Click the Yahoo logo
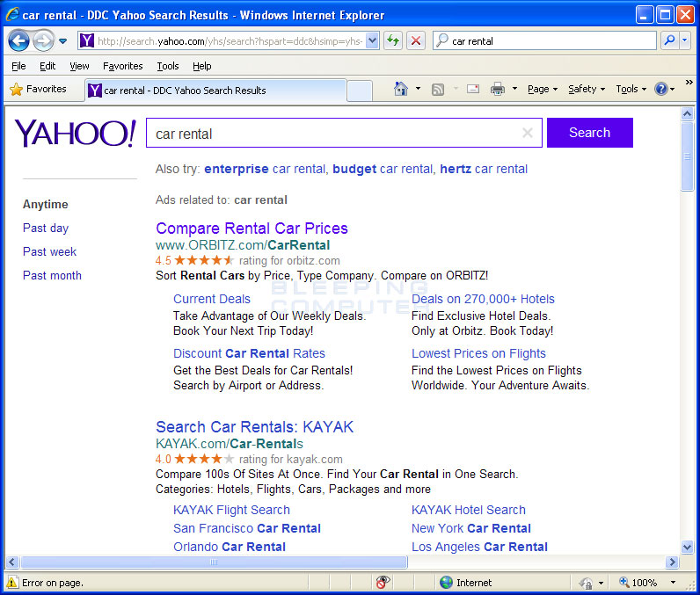 (x=76, y=133)
